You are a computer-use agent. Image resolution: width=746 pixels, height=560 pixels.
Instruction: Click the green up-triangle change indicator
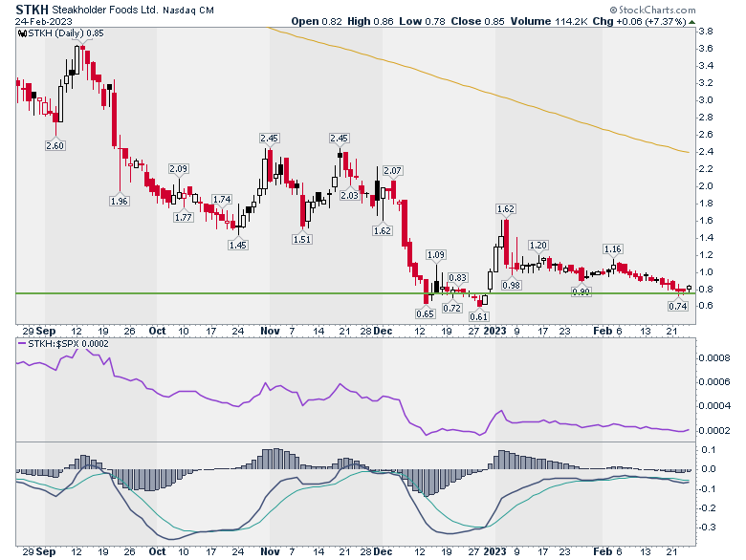tap(691, 22)
